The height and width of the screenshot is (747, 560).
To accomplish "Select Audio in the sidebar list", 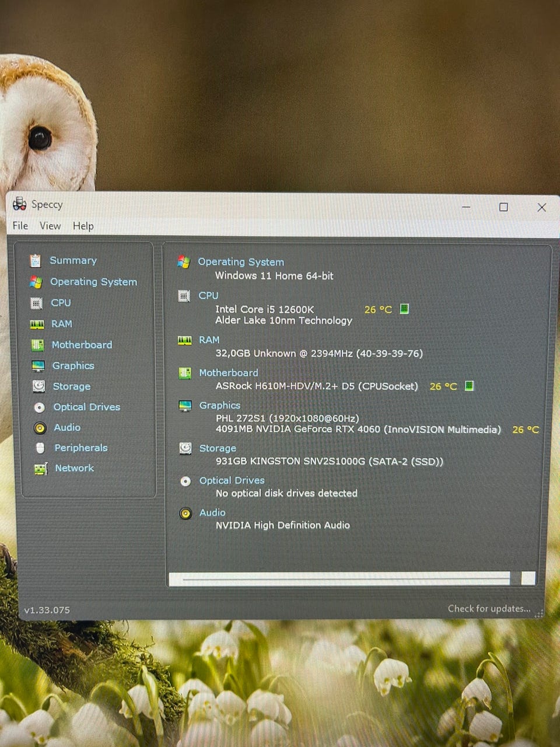I will [x=67, y=428].
